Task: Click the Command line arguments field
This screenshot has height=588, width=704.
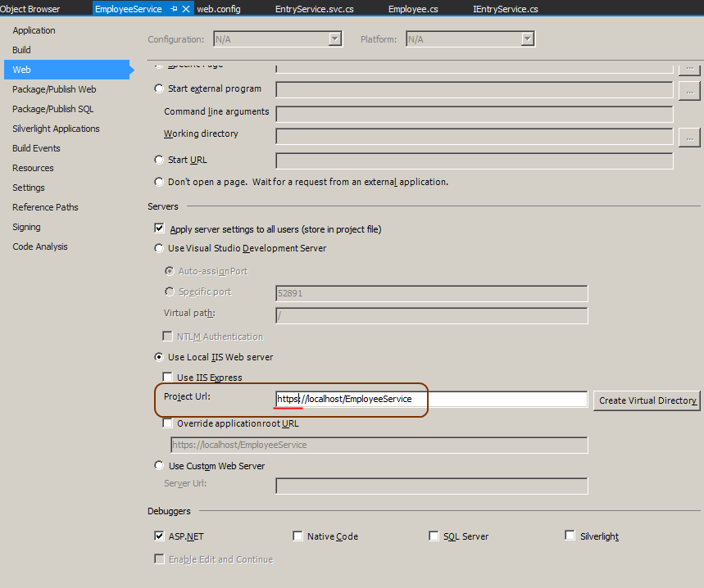Action: point(474,113)
